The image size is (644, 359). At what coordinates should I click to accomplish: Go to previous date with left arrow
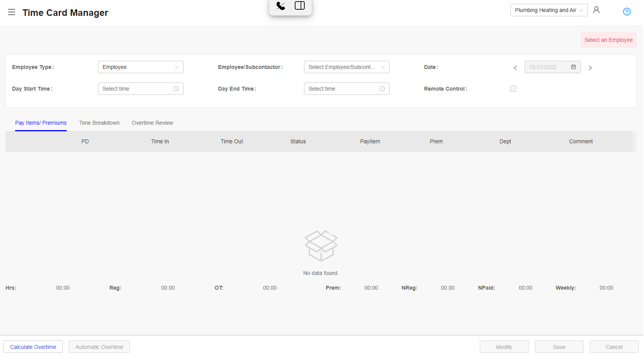point(515,68)
